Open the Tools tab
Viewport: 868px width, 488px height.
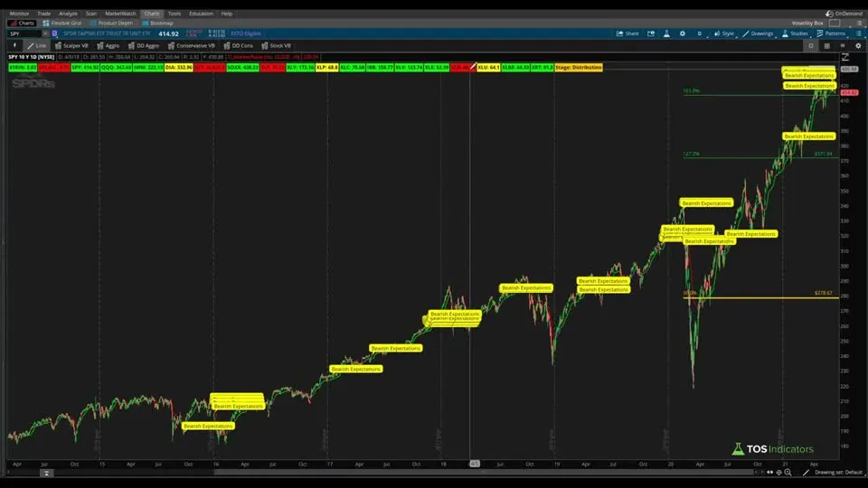pos(175,14)
